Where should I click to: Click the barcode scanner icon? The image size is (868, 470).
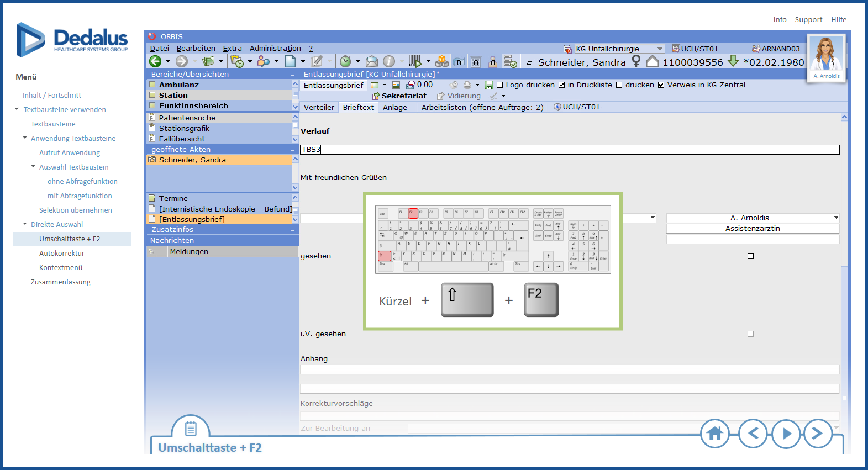[x=415, y=61]
